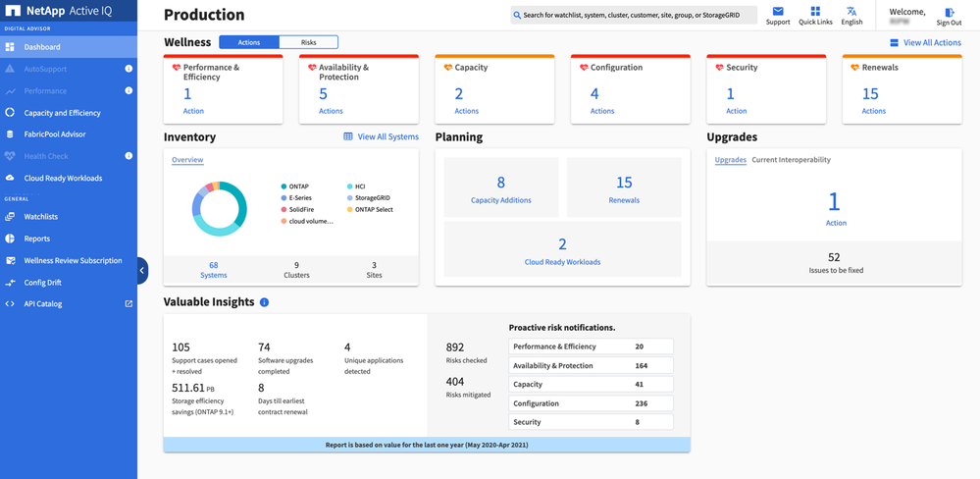Click the Health Check info icon

[129, 156]
